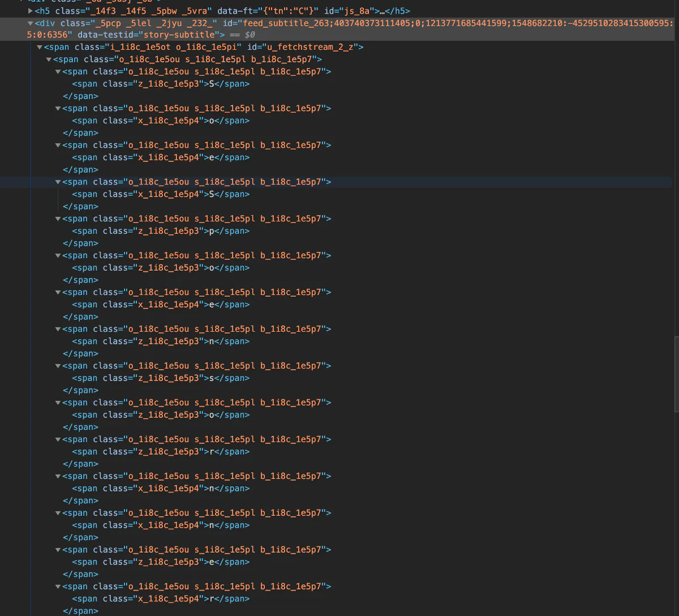
Task: Select inner span x_1i8c_1e5p4 containing capital S
Action: (161, 194)
